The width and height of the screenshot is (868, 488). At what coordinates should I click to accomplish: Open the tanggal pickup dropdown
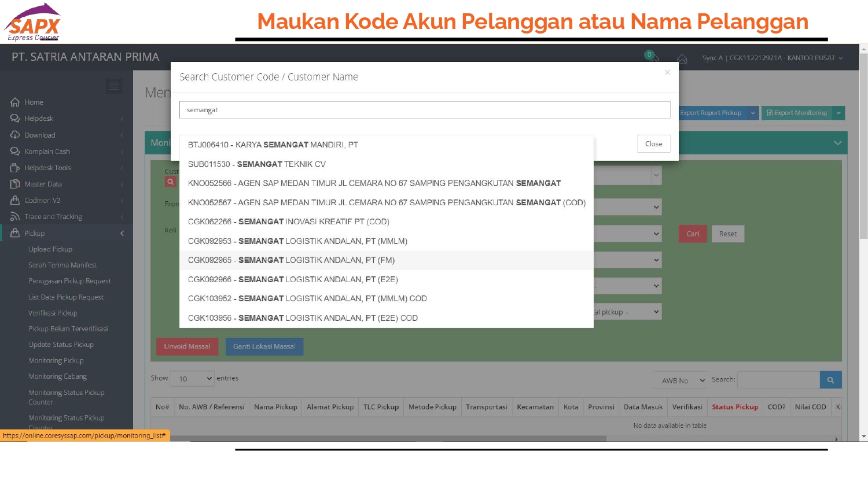pyautogui.click(x=628, y=312)
